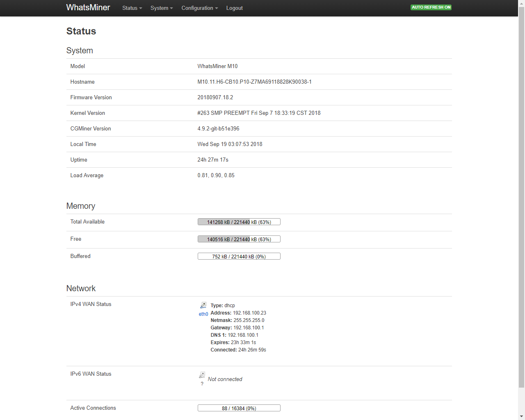
Task: Select local time Wed Sep 19 03:07:53 2018
Action: [x=230, y=144]
